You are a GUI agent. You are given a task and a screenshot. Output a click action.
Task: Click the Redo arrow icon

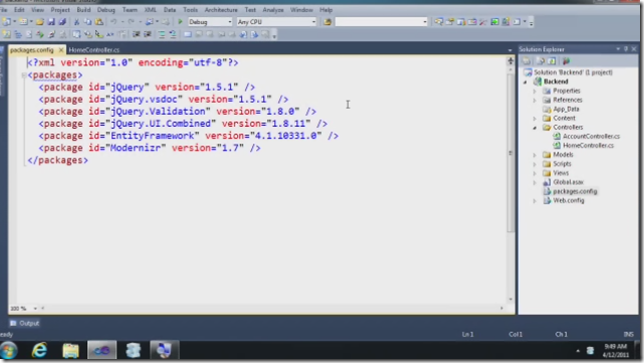point(131,22)
